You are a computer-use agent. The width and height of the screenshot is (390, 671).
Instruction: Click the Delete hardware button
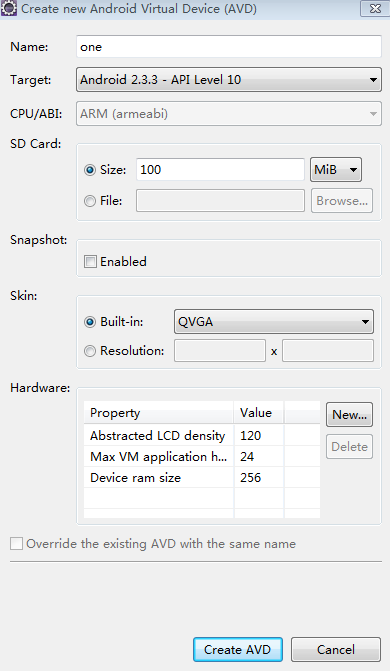point(349,447)
